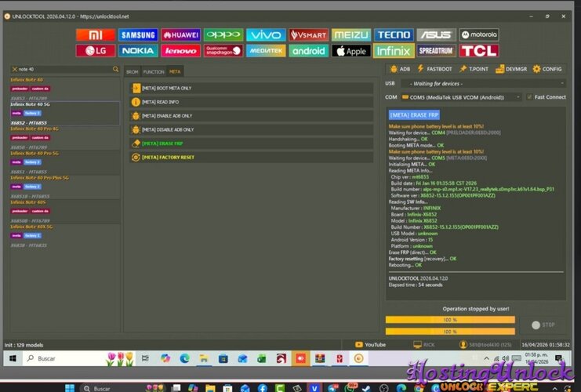
Task: Select the Infinix brand logo
Action: (x=394, y=51)
